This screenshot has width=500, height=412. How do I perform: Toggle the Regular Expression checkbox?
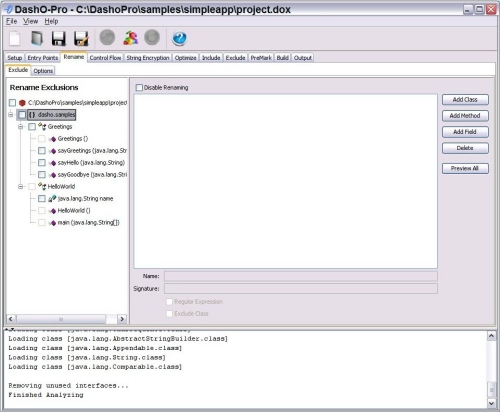click(x=169, y=302)
